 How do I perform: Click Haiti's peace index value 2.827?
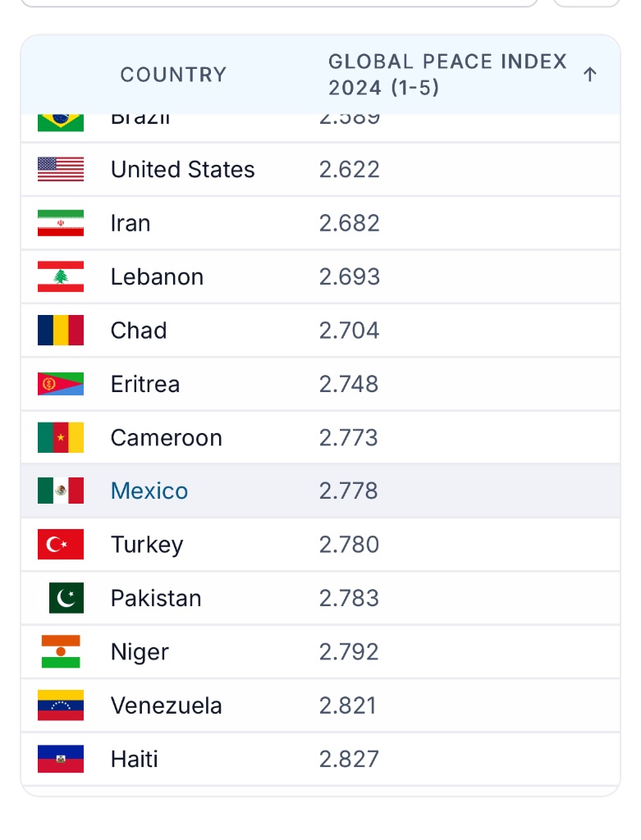click(x=349, y=759)
